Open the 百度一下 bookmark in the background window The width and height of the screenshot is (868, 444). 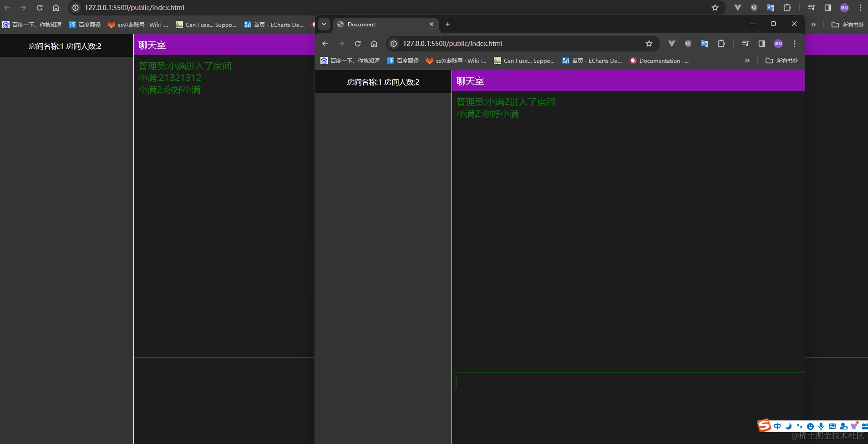(x=32, y=25)
